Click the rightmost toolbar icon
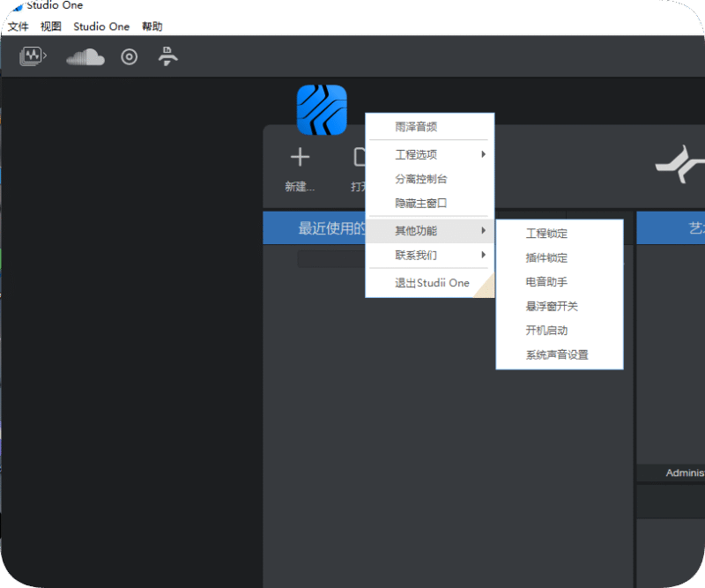705x588 pixels. (x=167, y=57)
